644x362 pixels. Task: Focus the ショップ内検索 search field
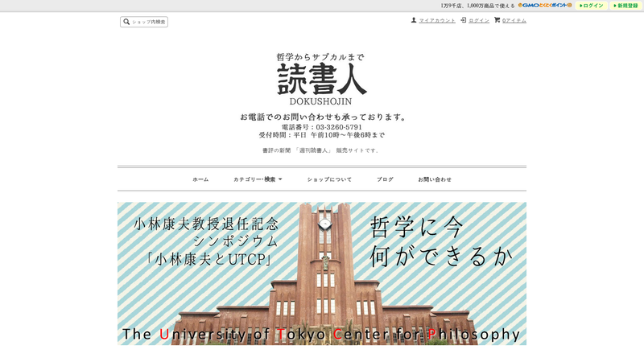(144, 22)
